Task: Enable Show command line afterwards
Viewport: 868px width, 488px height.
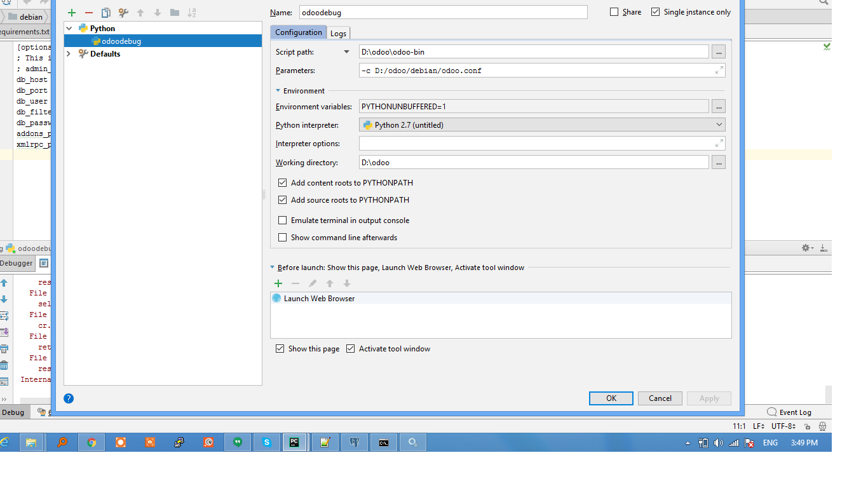Action: [x=283, y=238]
